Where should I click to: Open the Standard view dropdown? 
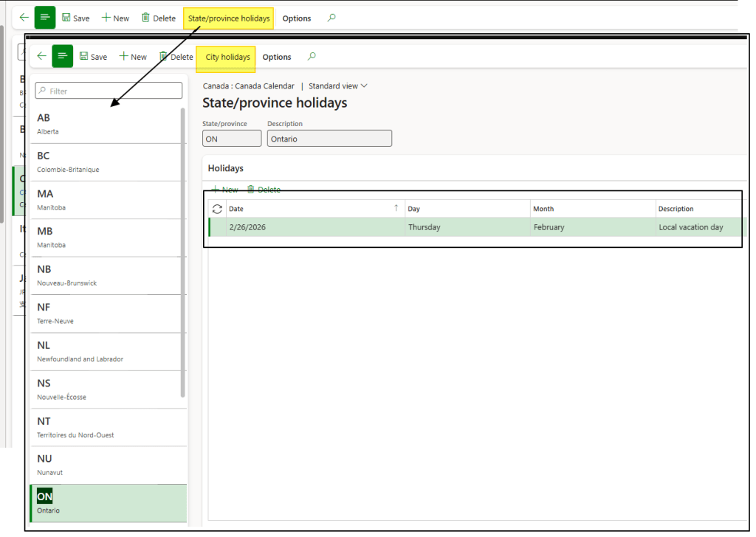pyautogui.click(x=337, y=86)
